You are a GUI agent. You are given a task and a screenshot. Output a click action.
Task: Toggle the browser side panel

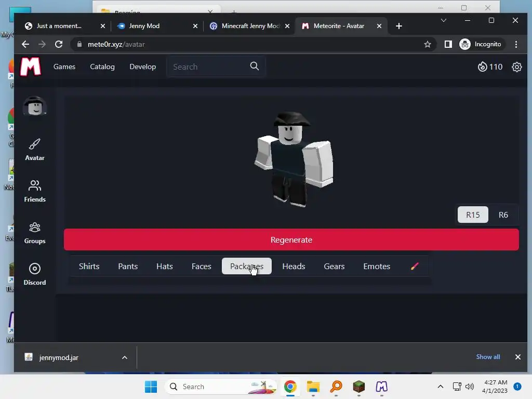click(x=448, y=44)
